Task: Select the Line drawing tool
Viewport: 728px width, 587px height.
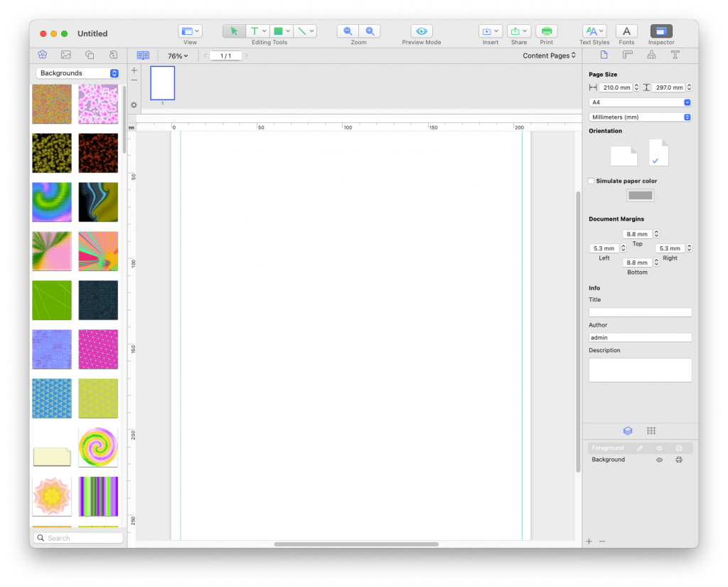Action: 302,31
